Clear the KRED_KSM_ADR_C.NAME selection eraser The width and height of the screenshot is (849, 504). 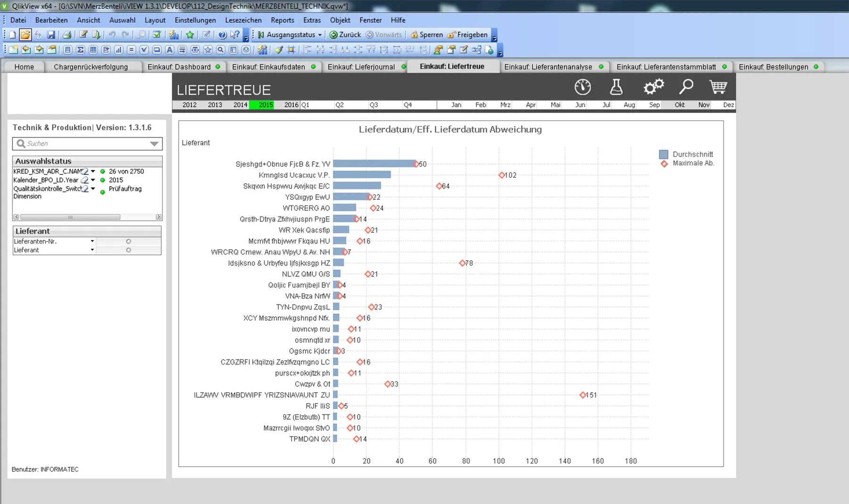(x=85, y=171)
